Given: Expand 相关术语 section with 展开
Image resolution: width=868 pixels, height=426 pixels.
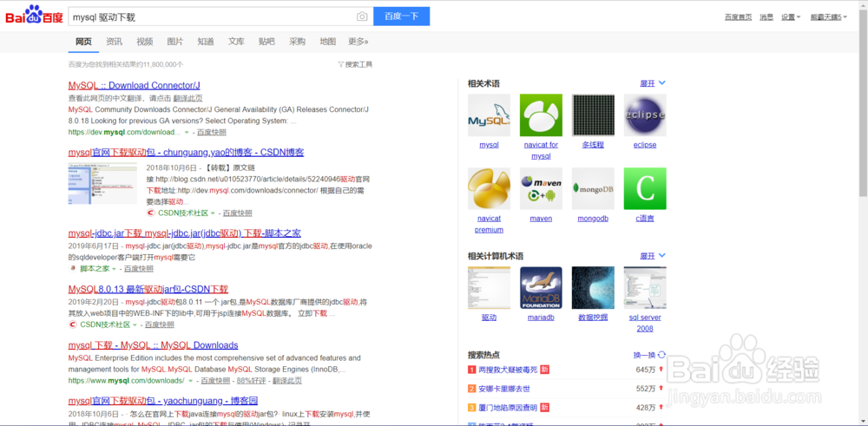Looking at the screenshot, I should click(x=653, y=83).
